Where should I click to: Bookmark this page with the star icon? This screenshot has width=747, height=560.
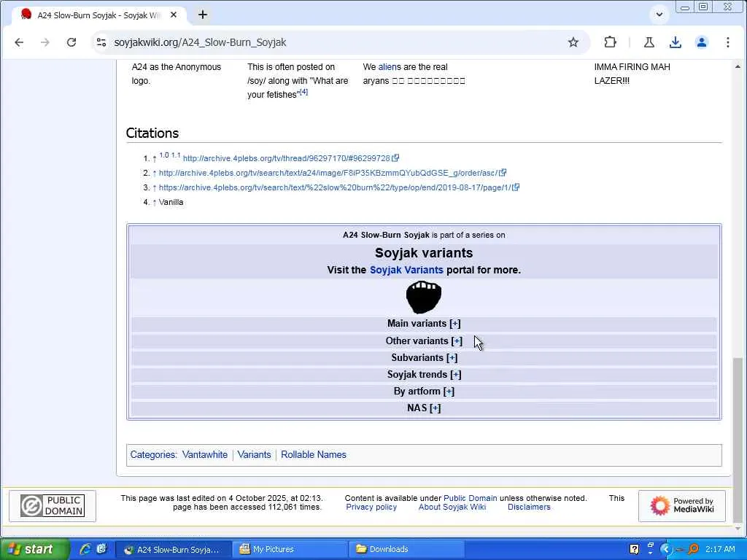(573, 42)
